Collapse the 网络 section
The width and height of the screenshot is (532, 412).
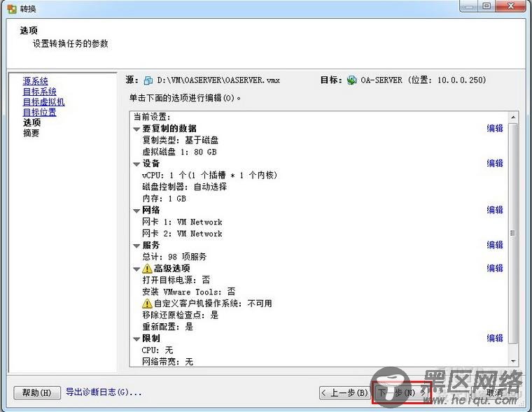(x=136, y=211)
